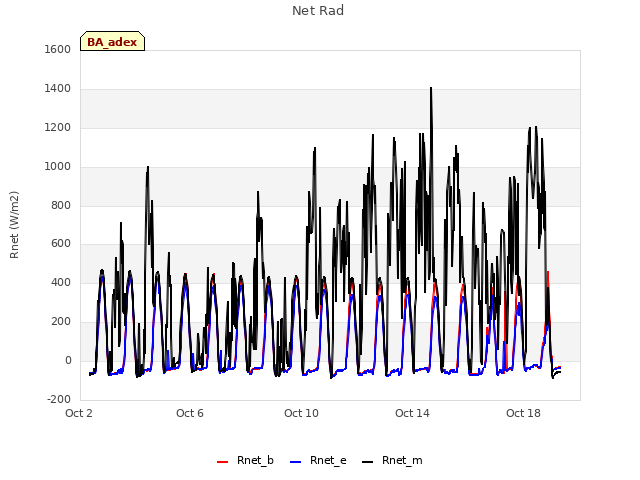
Task: Click the Oct 14 x-axis label
Action: click(x=412, y=413)
